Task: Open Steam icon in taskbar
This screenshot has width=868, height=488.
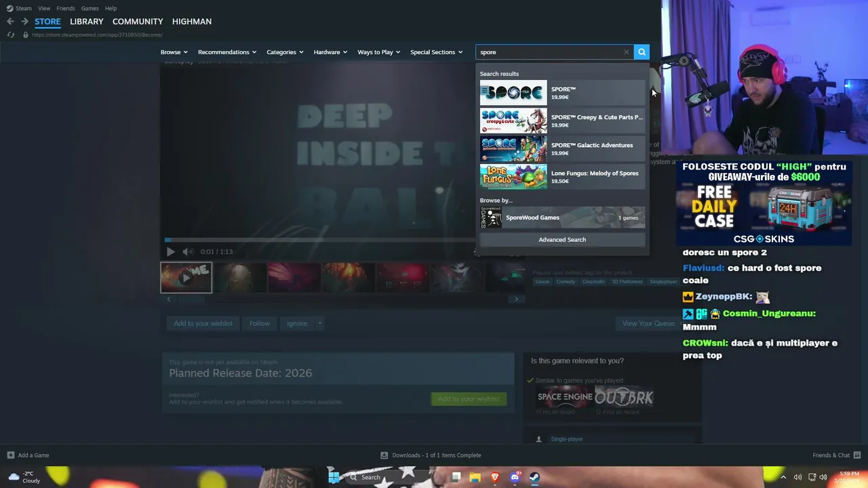Action: pos(534,477)
